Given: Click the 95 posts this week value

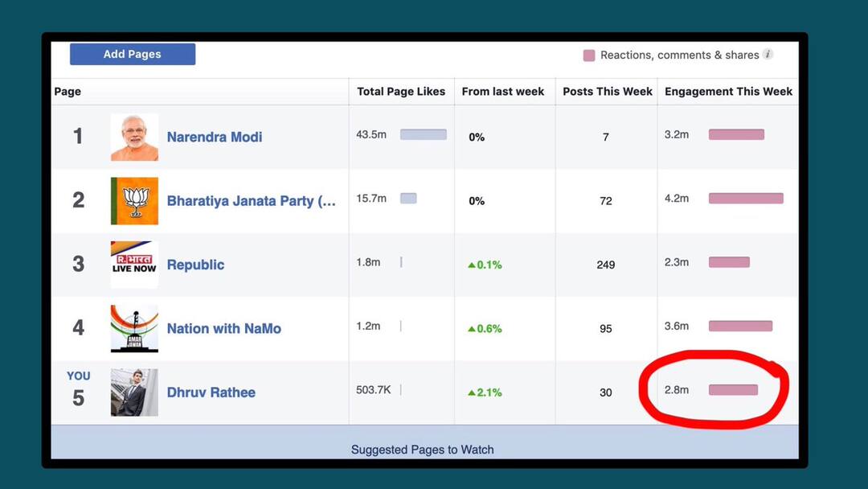Looking at the screenshot, I should (x=606, y=328).
